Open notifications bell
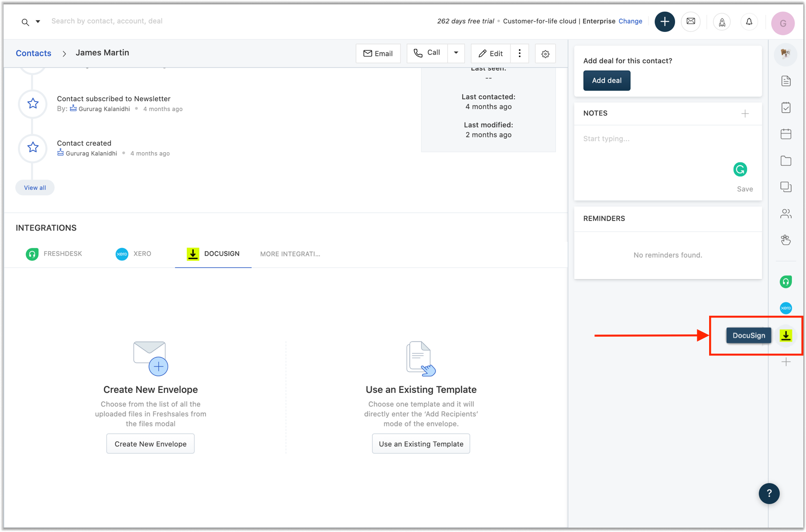 pyautogui.click(x=749, y=21)
